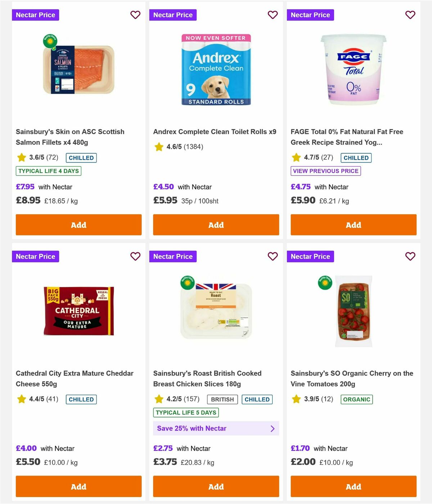Click the heart icon on Andrex Toilet Rolls

click(273, 15)
